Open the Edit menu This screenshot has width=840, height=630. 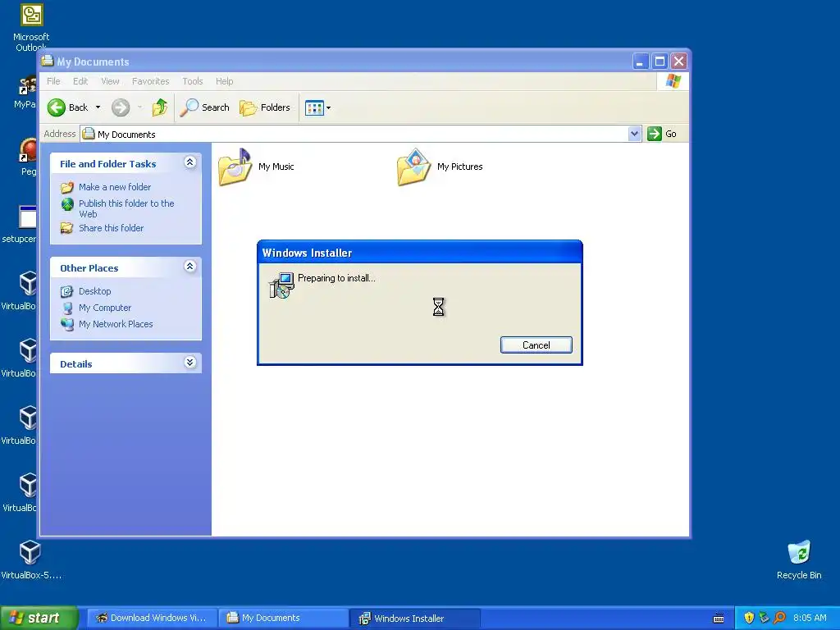pos(80,81)
